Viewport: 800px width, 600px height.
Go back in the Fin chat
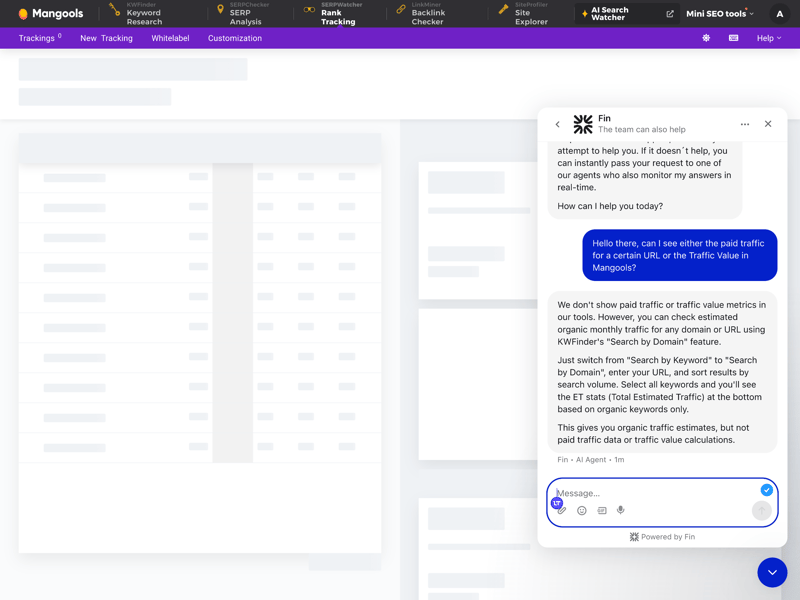tap(558, 124)
